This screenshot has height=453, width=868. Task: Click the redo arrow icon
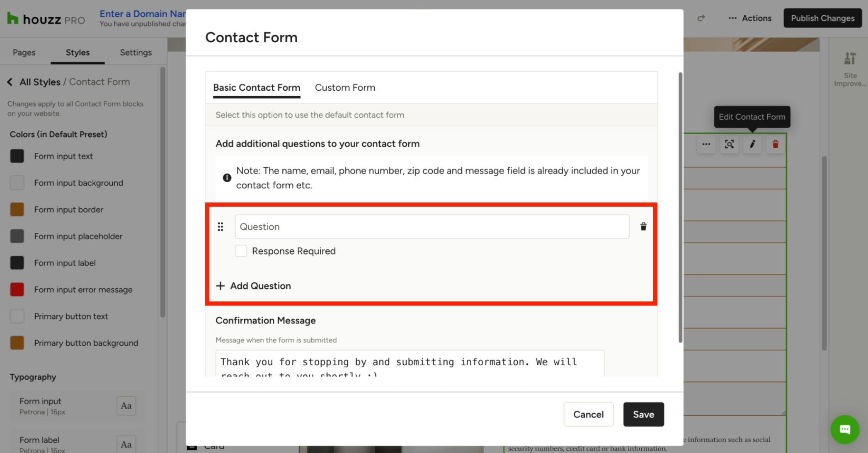pos(701,18)
